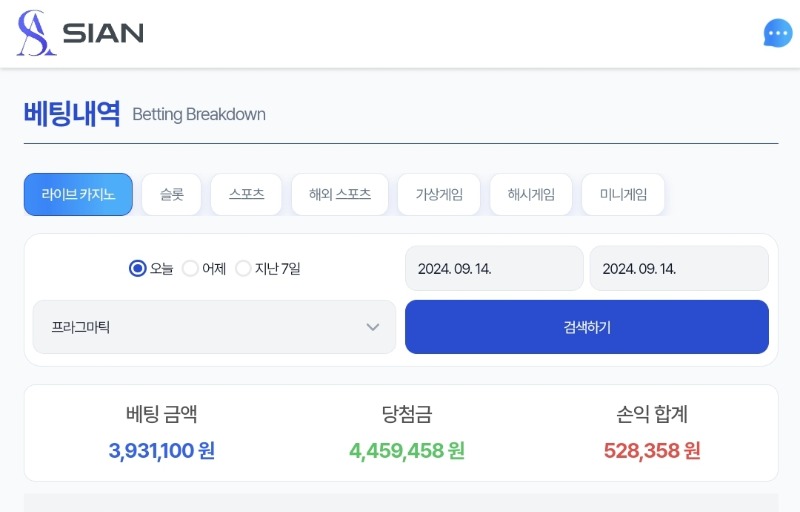Image resolution: width=800 pixels, height=512 pixels.
Task: Click the SA logo emblem
Action: tap(35, 33)
